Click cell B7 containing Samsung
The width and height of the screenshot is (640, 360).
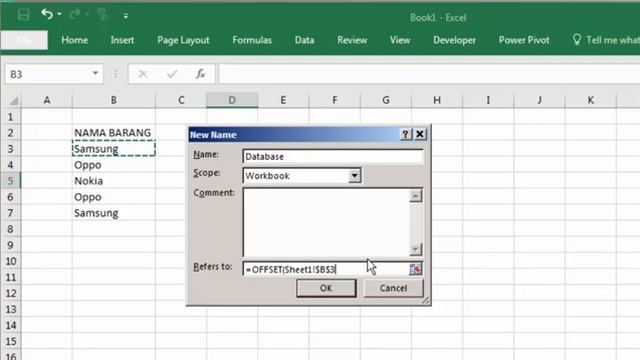tap(114, 213)
